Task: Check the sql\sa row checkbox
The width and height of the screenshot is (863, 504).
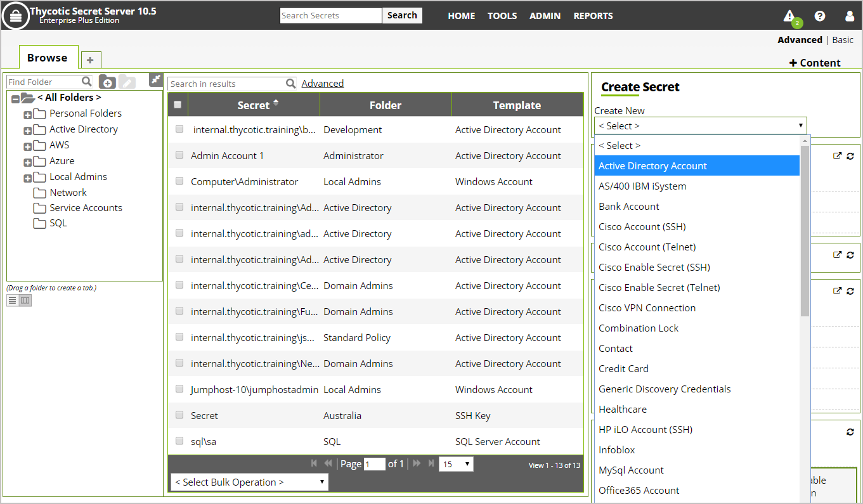Action: 179,441
